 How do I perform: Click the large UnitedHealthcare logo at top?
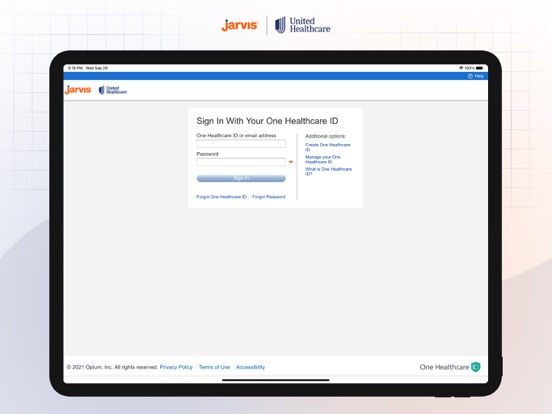[x=302, y=25]
